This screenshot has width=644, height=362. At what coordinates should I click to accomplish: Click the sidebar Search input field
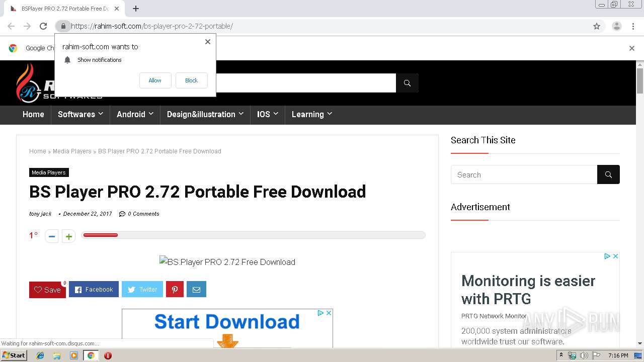pos(524,174)
